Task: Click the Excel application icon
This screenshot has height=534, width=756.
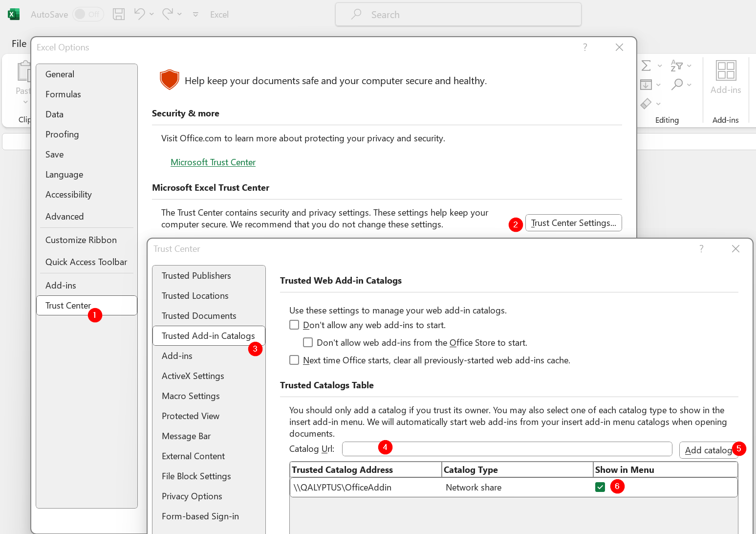Action: click(x=14, y=14)
